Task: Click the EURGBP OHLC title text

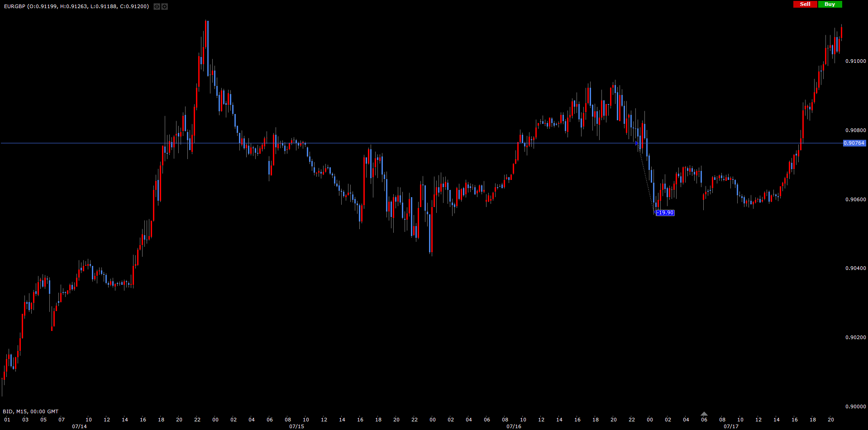Action: tap(76, 6)
